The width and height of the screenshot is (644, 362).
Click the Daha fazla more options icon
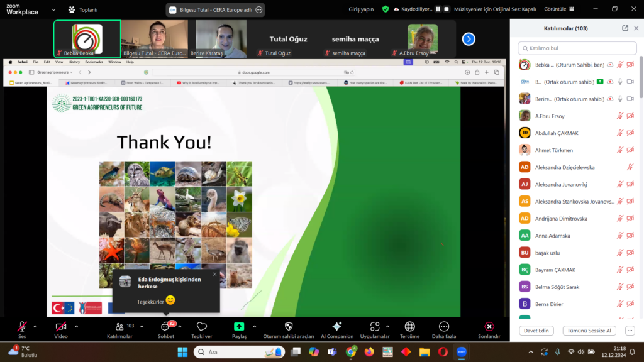click(x=444, y=327)
